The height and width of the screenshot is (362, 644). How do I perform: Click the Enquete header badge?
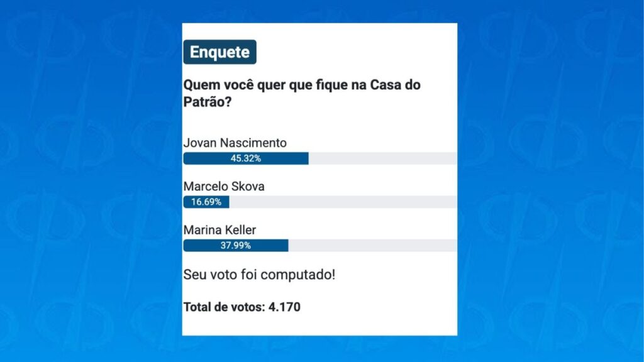[219, 52]
